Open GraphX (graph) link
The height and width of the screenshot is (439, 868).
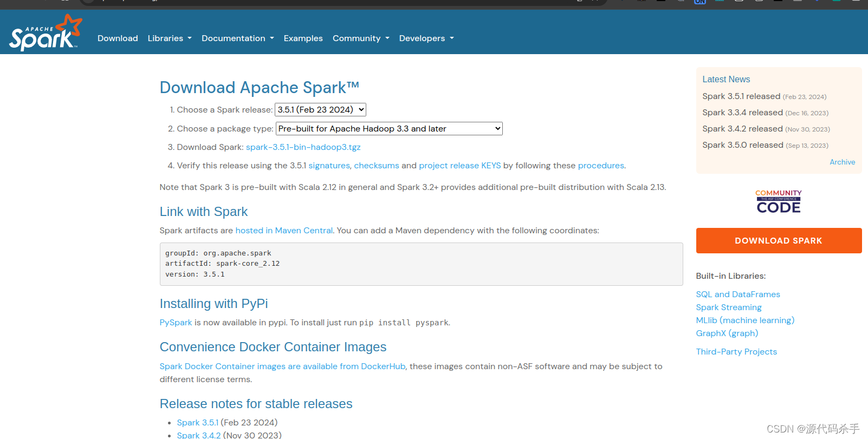pos(727,333)
